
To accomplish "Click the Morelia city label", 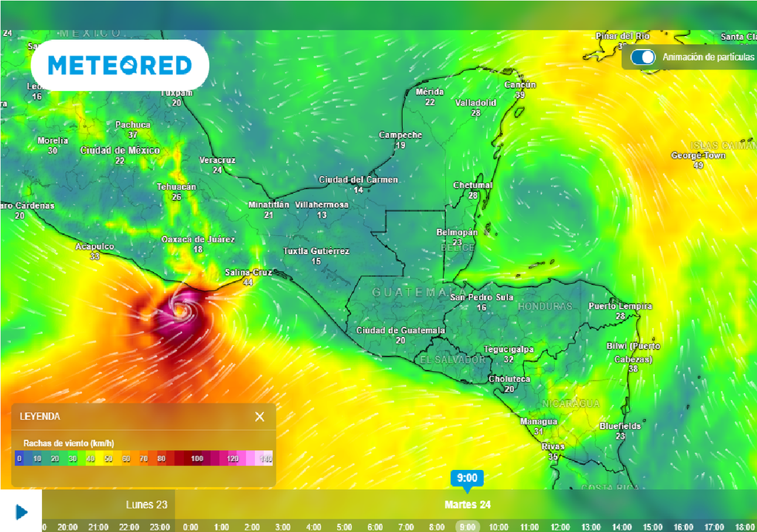I will 52,140.
